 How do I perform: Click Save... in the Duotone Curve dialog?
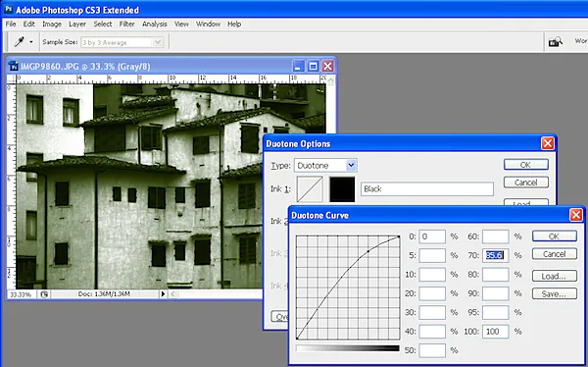(x=555, y=293)
